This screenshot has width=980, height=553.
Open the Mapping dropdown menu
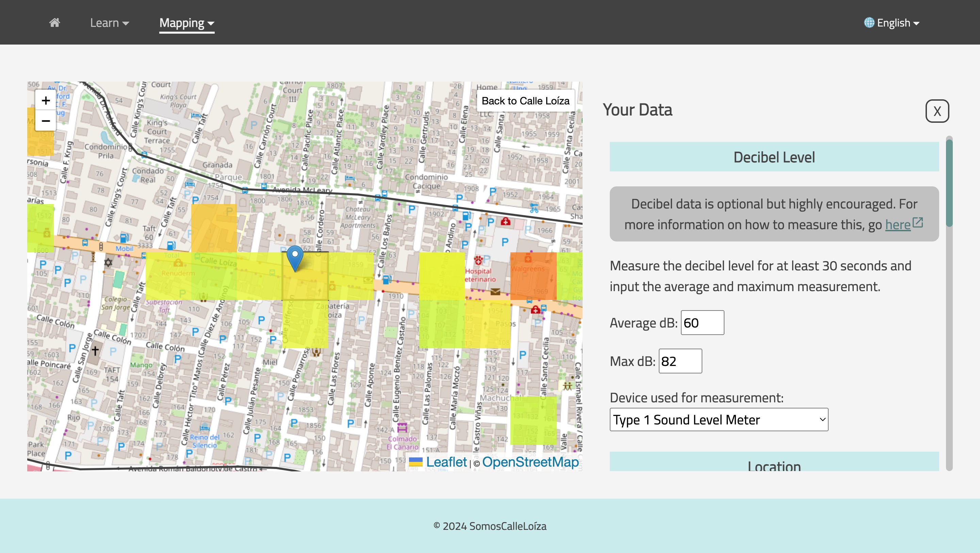point(186,22)
